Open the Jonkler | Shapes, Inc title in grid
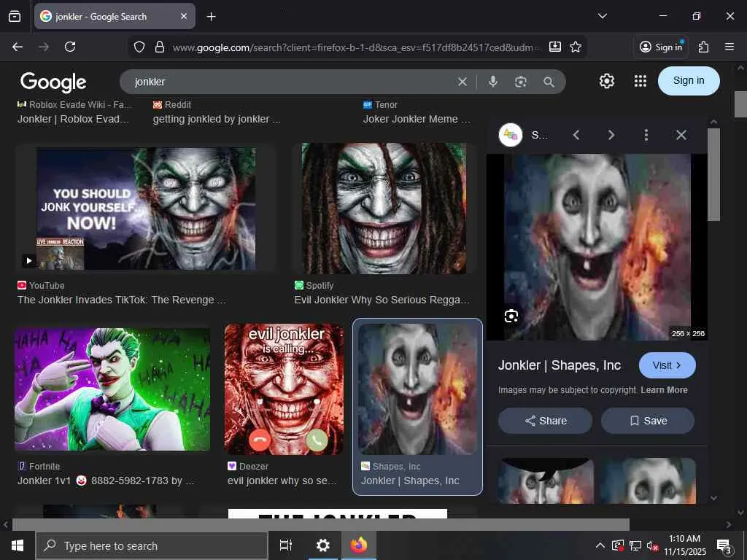 coord(410,481)
